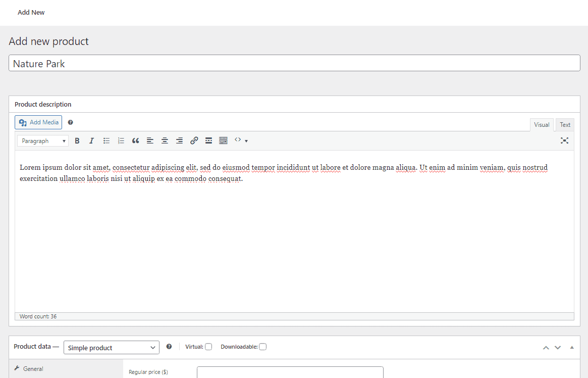588x378 pixels.
Task: Show the toolbar toggle (kitchen sink)
Action: 223,141
